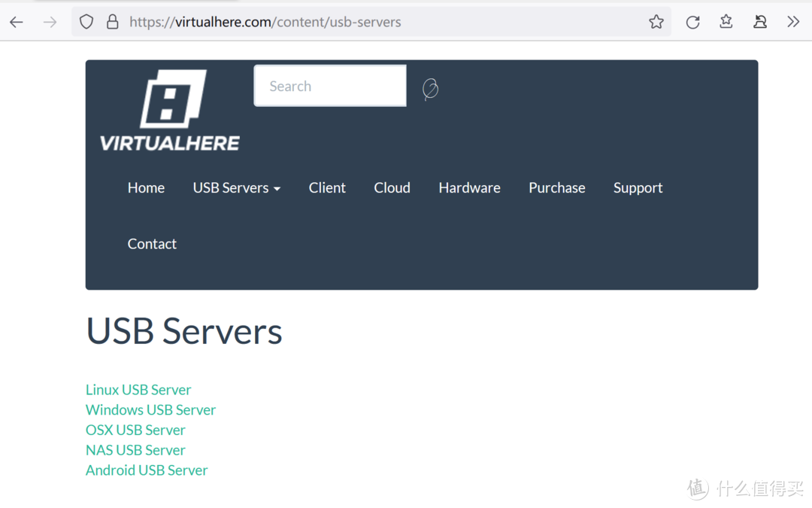
Task: Submit search using the magnifier icon
Action: (430, 89)
